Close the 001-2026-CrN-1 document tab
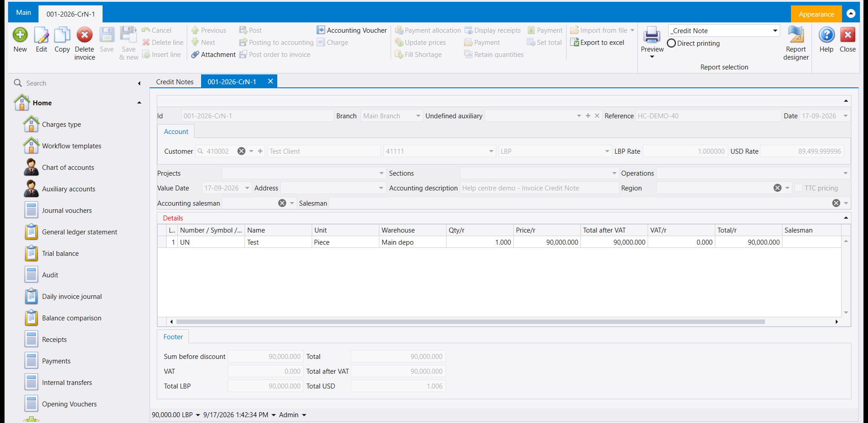 pos(271,82)
